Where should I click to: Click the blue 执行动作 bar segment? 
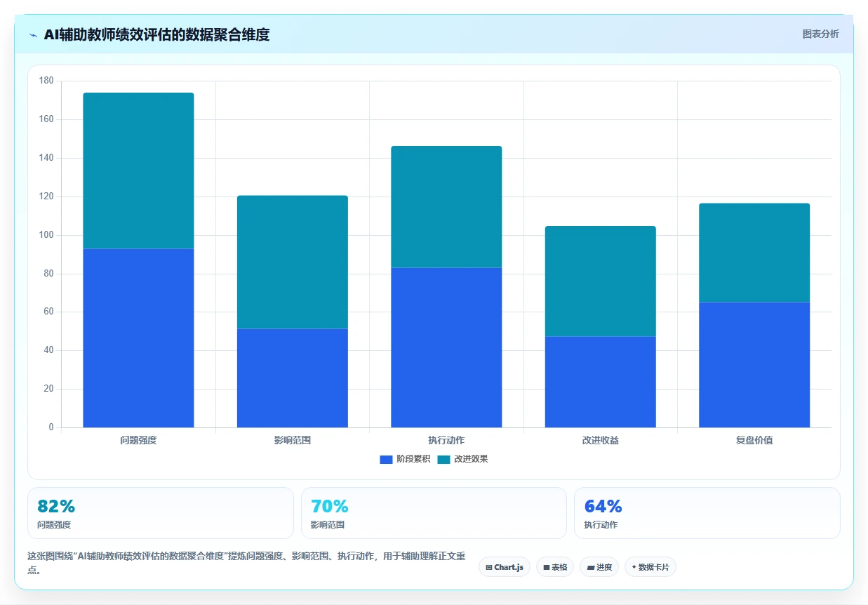[x=446, y=347]
